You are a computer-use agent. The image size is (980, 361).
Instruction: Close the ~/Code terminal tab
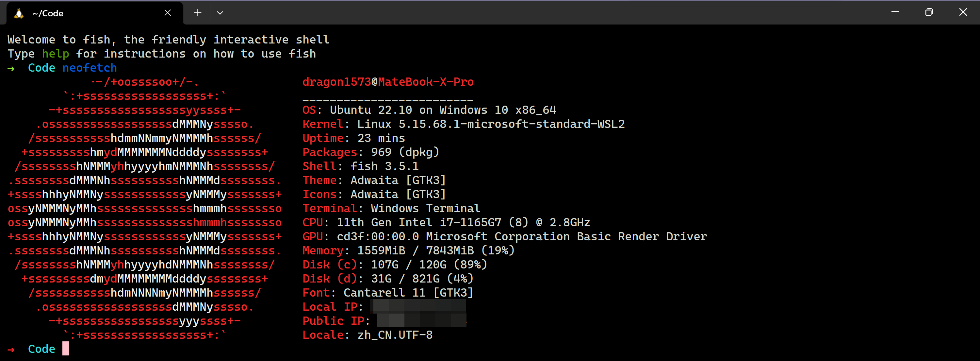(x=167, y=13)
